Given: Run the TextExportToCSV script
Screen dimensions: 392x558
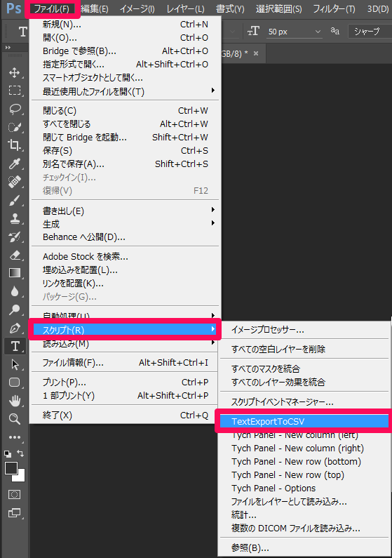Looking at the screenshot, I should point(304,421).
